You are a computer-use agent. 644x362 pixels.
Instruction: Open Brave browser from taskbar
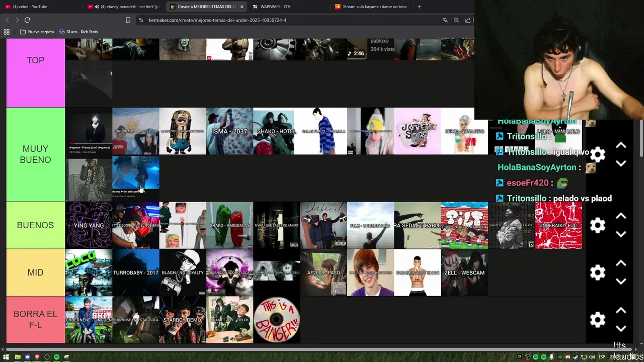pyautogui.click(x=37, y=357)
